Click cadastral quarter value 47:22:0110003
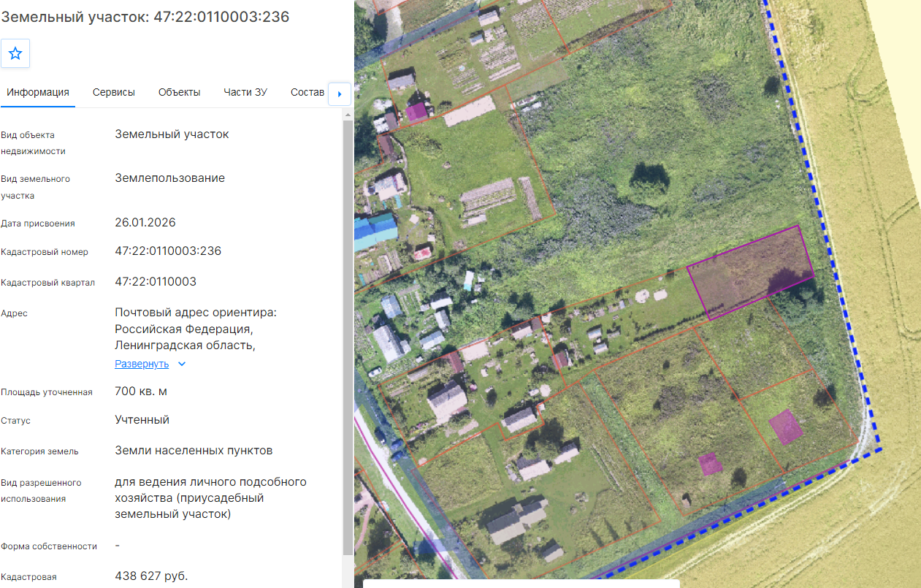This screenshot has width=921, height=588. coord(156,281)
